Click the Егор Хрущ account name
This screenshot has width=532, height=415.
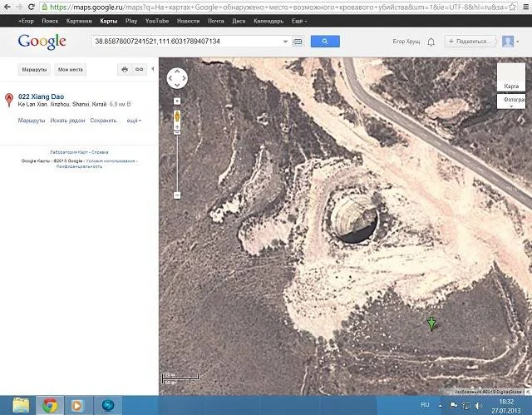click(x=406, y=42)
